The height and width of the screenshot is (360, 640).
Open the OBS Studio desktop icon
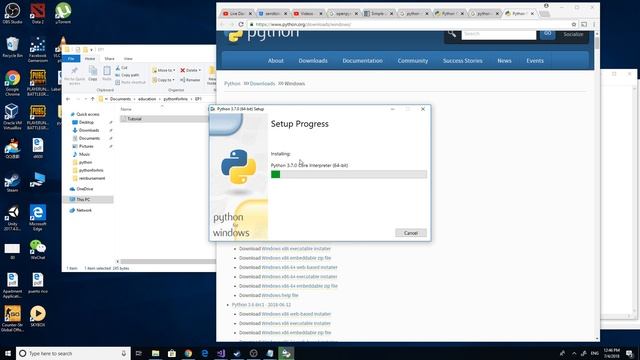12,13
